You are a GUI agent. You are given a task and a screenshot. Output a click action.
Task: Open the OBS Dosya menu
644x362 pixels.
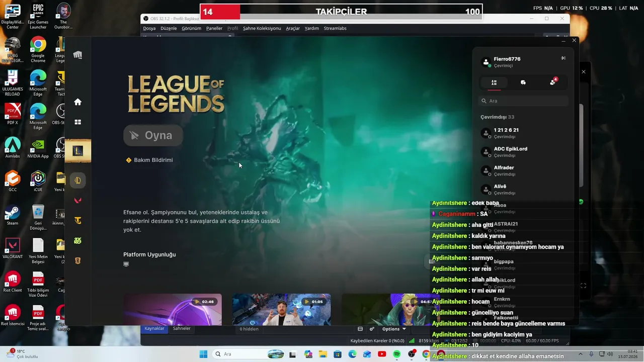[149, 29]
